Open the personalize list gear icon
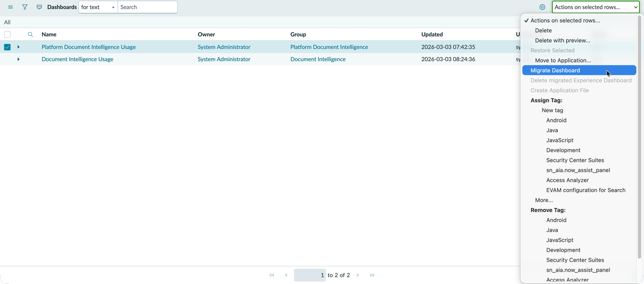This screenshot has width=644, height=284. [542, 7]
